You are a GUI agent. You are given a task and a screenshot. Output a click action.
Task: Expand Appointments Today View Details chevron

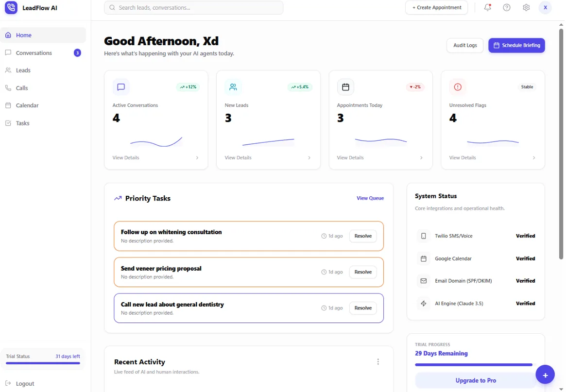(x=421, y=158)
